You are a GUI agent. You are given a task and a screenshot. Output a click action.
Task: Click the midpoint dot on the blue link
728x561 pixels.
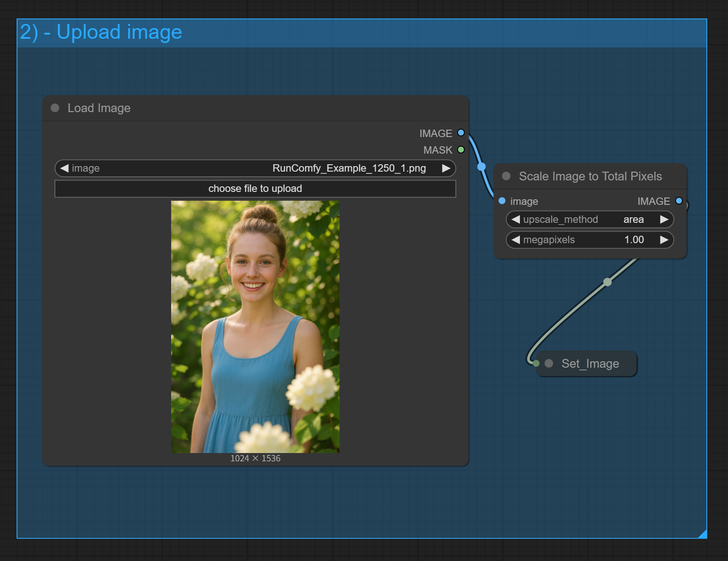coord(481,167)
